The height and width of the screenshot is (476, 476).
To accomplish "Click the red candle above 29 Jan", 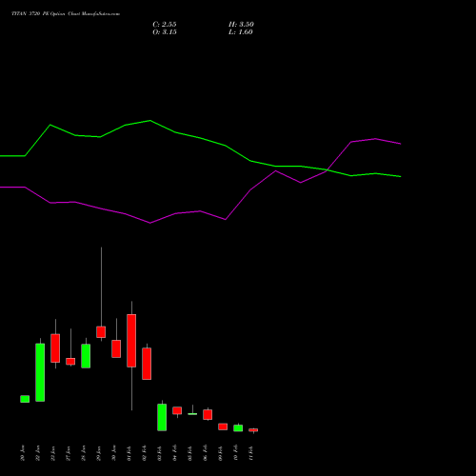I will pyautogui.click(x=101, y=332).
